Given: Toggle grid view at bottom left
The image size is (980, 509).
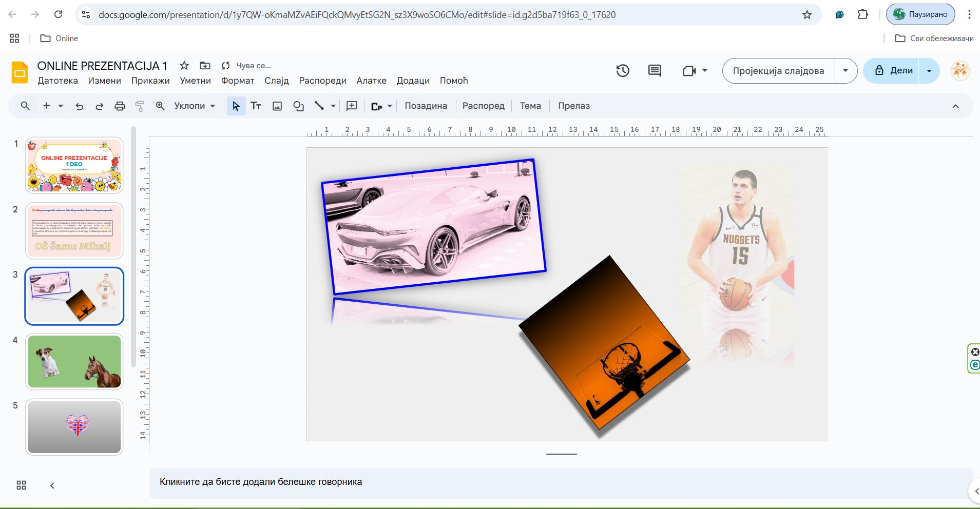Looking at the screenshot, I should point(21,485).
